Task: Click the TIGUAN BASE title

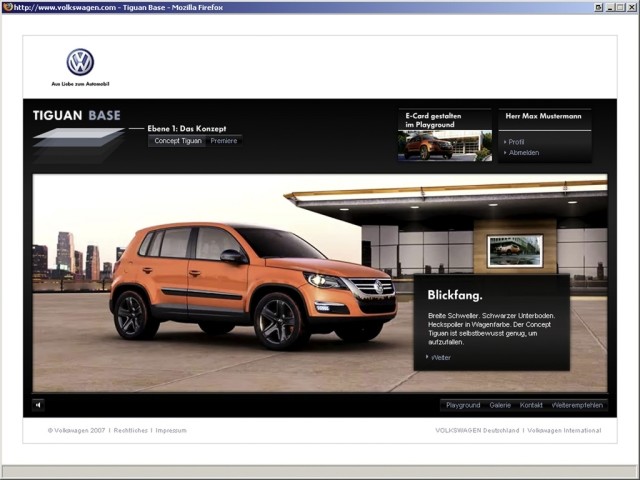Action: tap(77, 116)
